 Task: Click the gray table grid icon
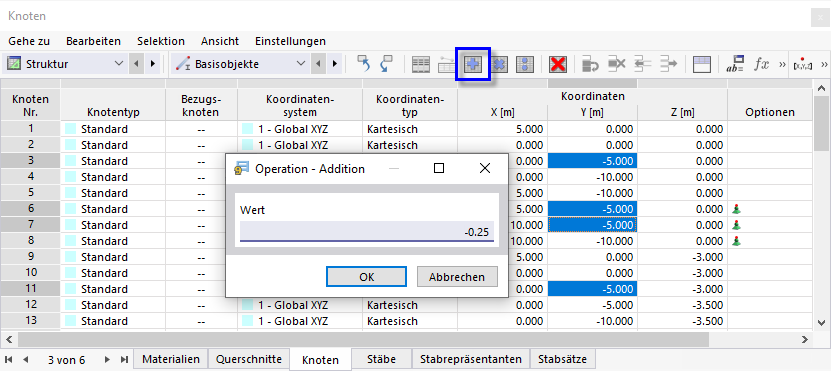click(421, 65)
